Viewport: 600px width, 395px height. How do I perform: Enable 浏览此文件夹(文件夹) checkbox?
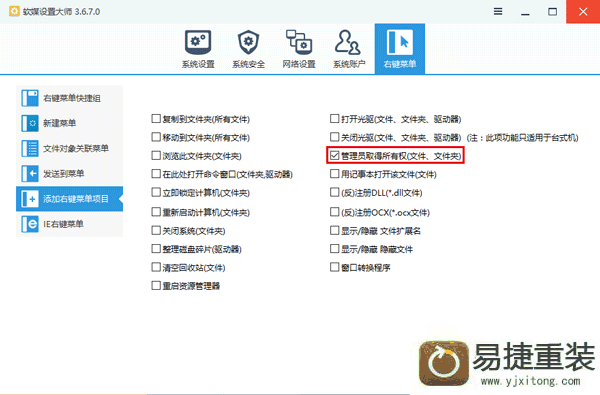click(156, 155)
